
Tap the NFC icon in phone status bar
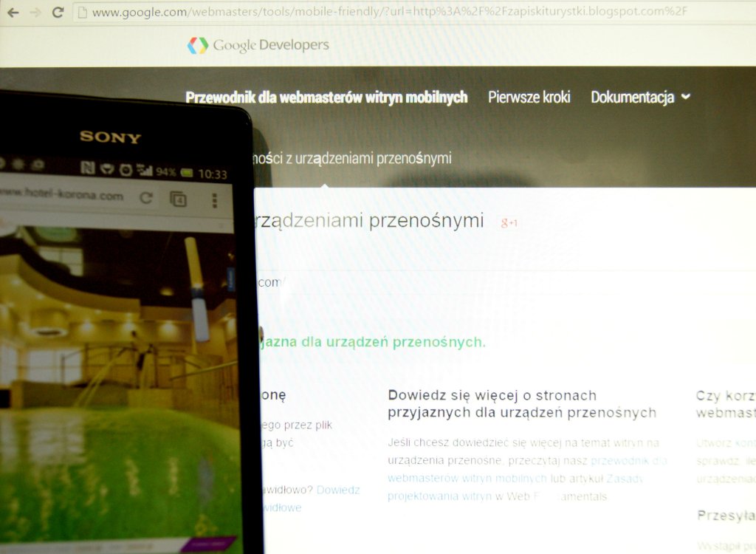click(x=88, y=168)
